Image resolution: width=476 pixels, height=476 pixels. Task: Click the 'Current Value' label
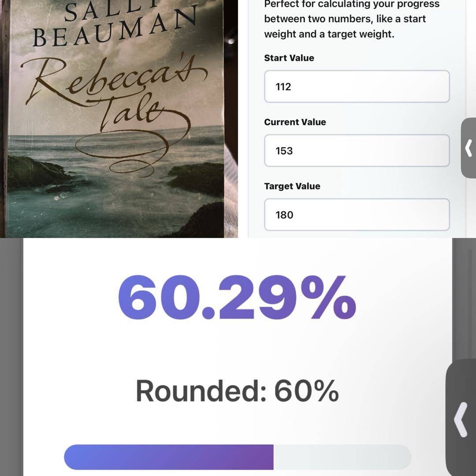295,122
